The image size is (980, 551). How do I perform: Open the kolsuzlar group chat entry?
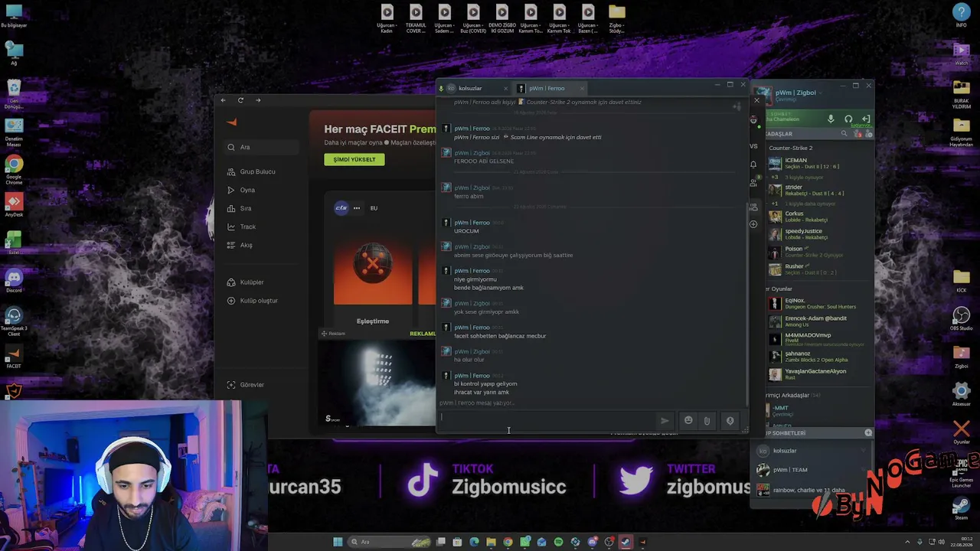812,451
